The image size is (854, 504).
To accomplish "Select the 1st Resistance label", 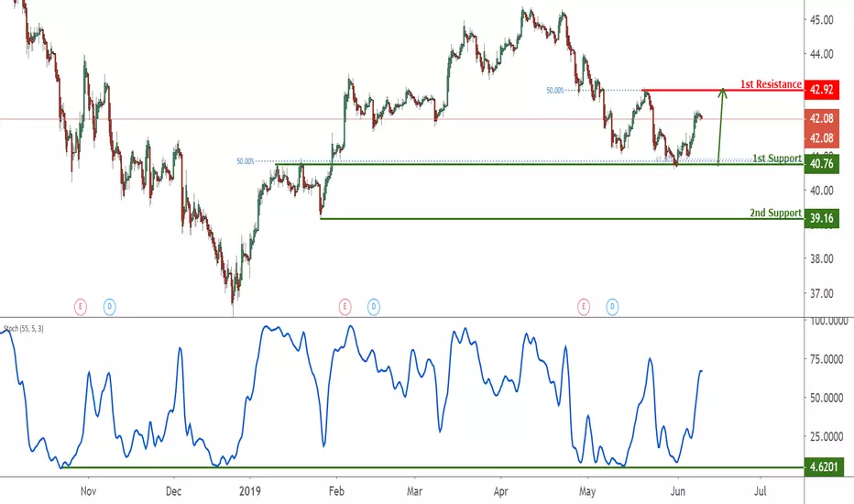I will [x=771, y=84].
